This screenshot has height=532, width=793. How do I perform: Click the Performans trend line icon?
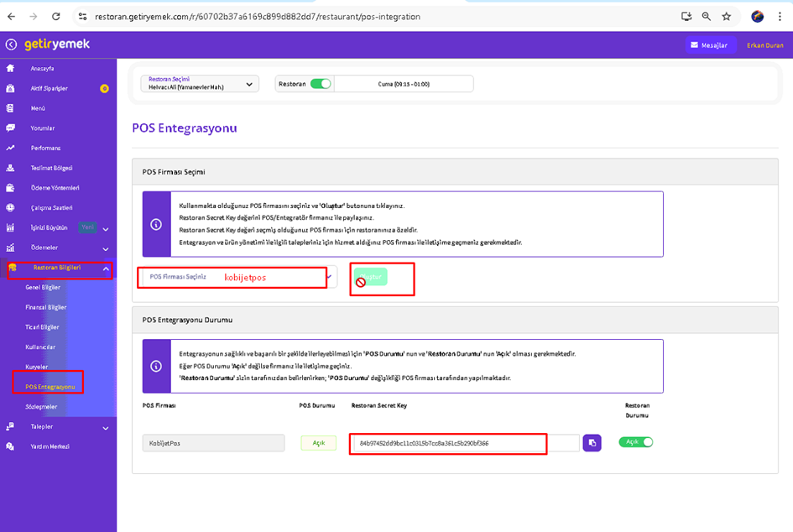coord(10,148)
